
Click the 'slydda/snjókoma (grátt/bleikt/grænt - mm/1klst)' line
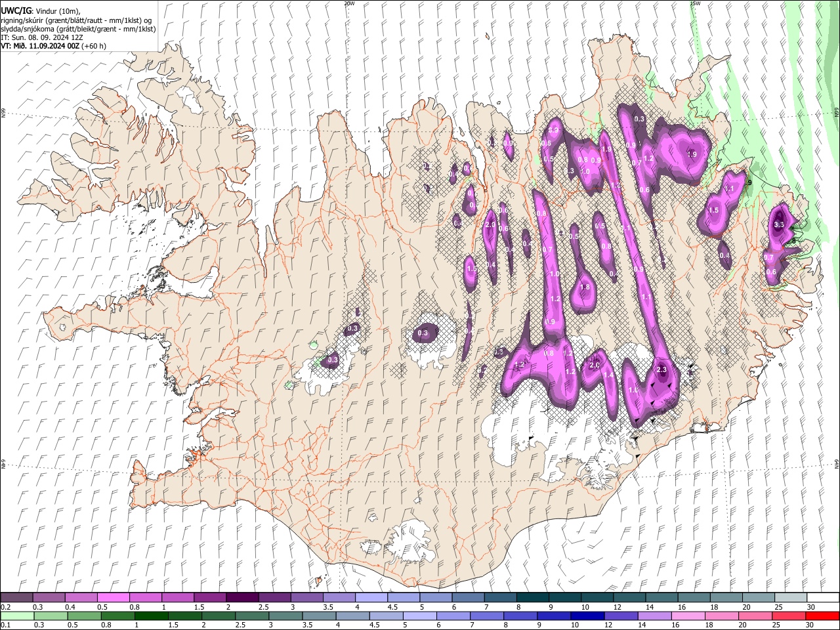pos(78,29)
